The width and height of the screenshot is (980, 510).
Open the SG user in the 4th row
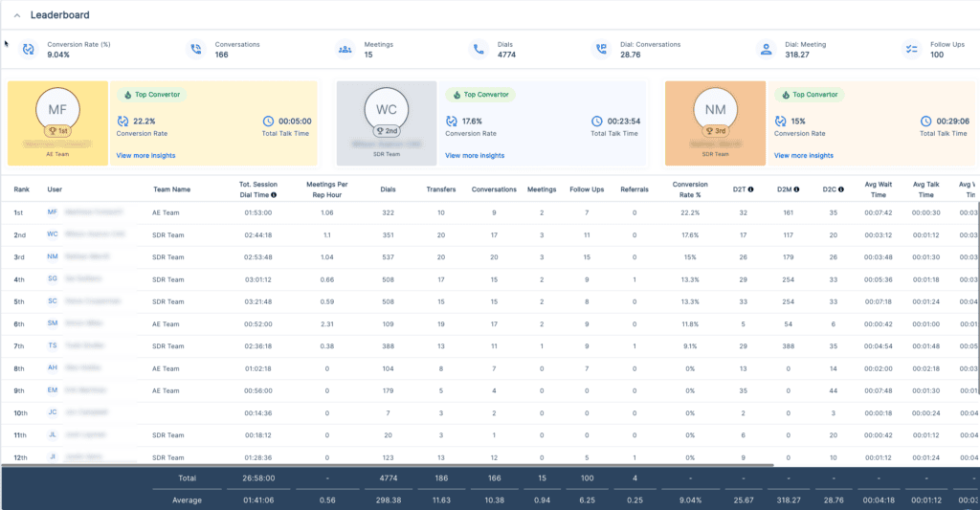click(74, 278)
